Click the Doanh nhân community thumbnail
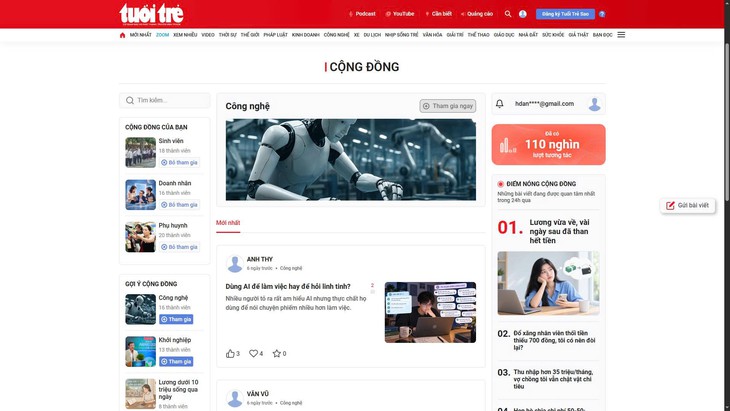Screen dimensions: 730x411 141,195
